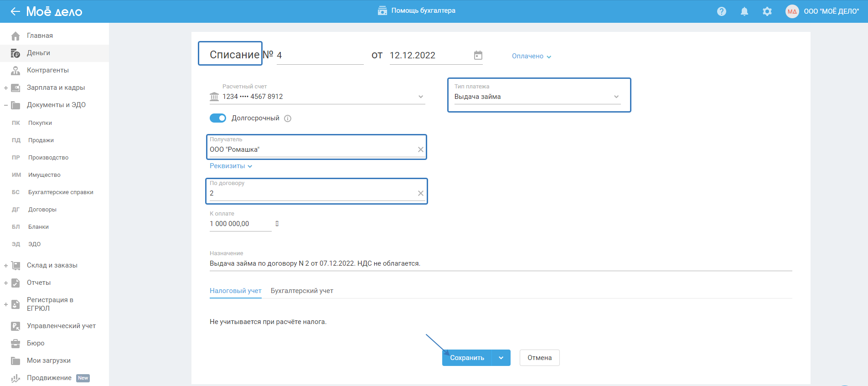Click the К оплате amount field
This screenshot has width=868, height=386.
pos(240,224)
